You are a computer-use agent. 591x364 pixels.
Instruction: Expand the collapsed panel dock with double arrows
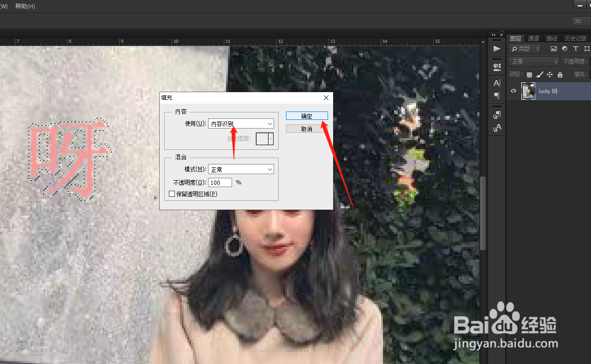click(x=494, y=35)
